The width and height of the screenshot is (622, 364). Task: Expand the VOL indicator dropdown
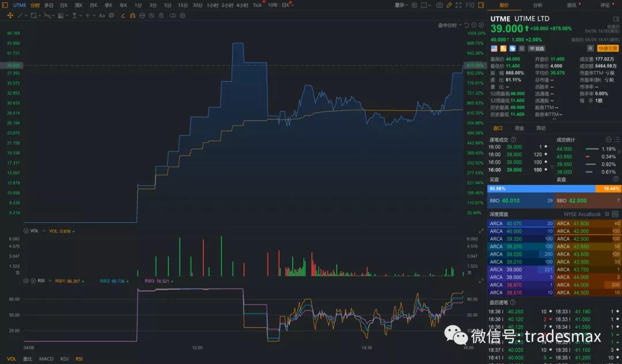44,231
